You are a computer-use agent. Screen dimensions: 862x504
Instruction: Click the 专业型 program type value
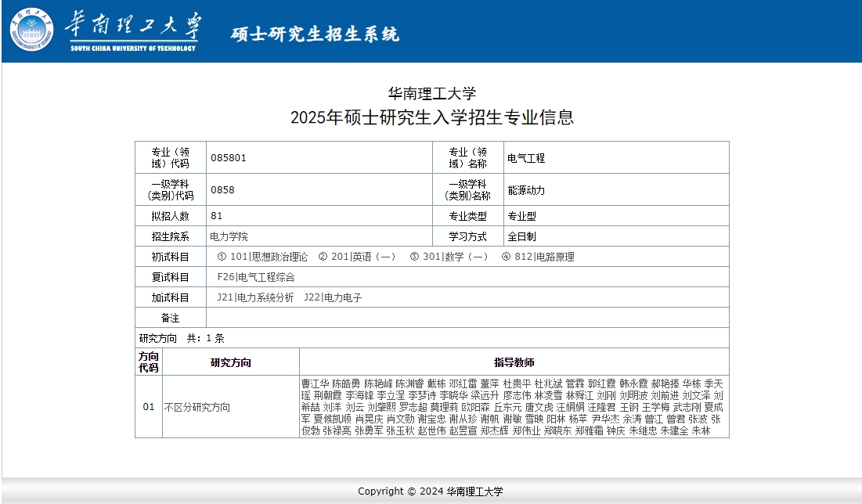521,216
